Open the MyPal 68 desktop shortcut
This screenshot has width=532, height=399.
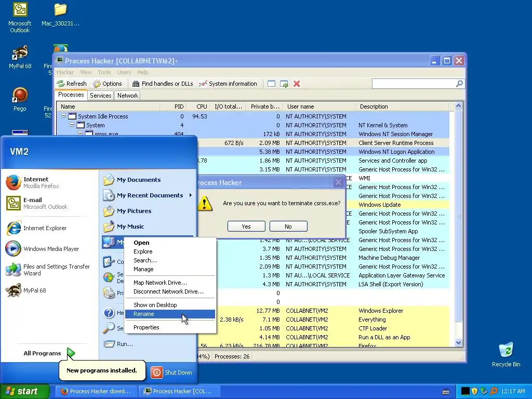[x=20, y=57]
